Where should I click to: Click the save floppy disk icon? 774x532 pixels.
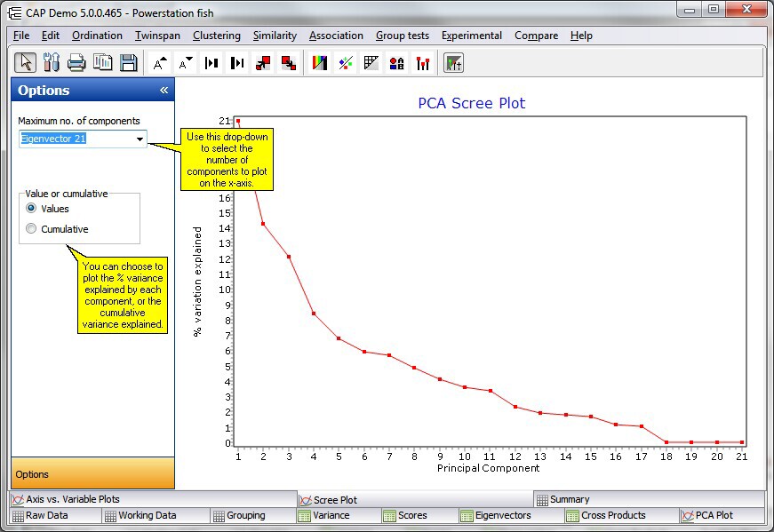pos(128,63)
